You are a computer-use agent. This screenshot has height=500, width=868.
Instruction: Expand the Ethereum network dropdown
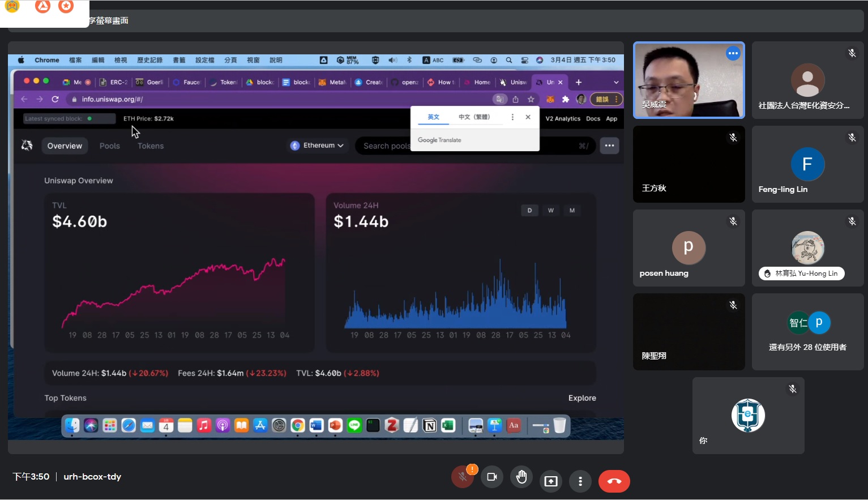317,146
